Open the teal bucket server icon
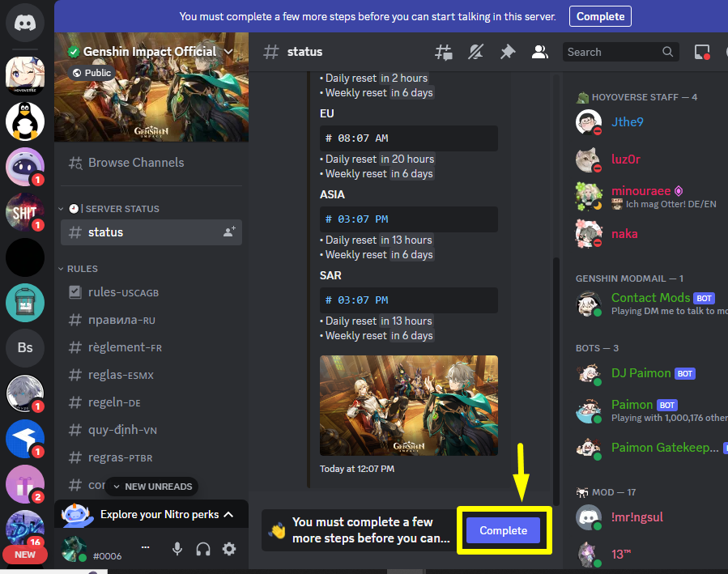Screen dimensions: 728x574 pos(25,303)
